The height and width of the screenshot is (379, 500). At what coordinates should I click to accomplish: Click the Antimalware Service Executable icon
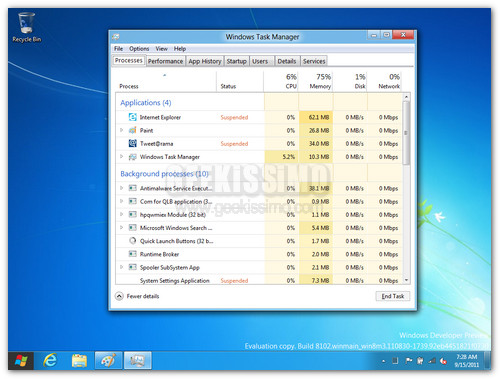click(x=133, y=188)
